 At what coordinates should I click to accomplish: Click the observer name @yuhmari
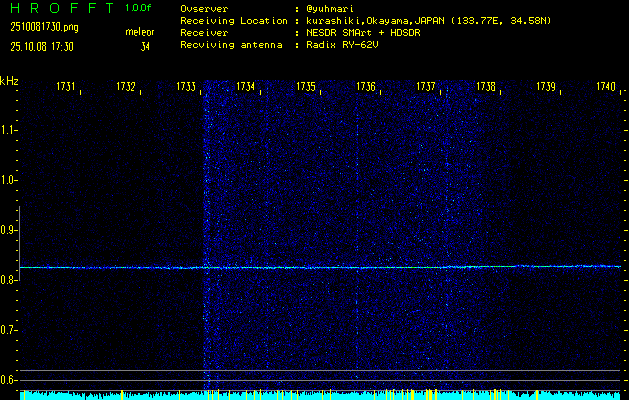pyautogui.click(x=330, y=9)
